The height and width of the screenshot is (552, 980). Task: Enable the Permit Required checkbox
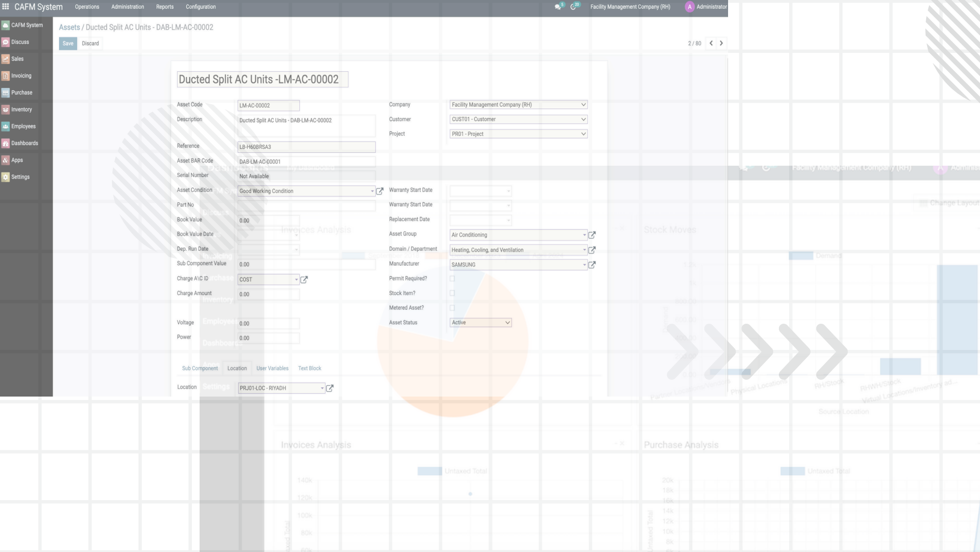(452, 279)
